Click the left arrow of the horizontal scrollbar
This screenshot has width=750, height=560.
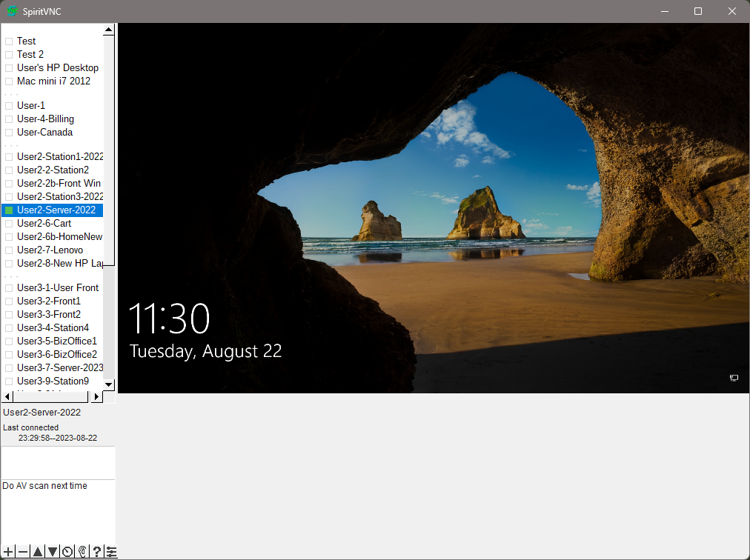pyautogui.click(x=6, y=396)
